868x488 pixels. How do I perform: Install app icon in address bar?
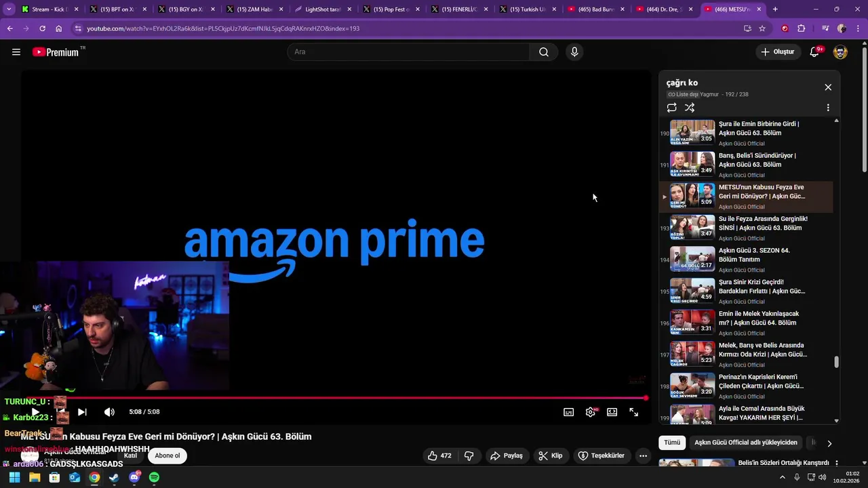pos(747,28)
